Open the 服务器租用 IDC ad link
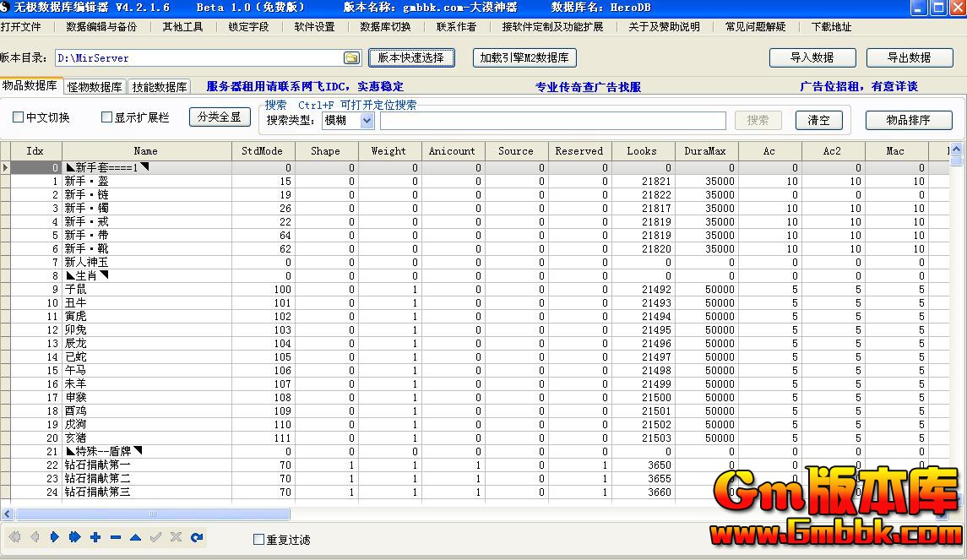Viewport: 967px width, 560px height. (305, 86)
